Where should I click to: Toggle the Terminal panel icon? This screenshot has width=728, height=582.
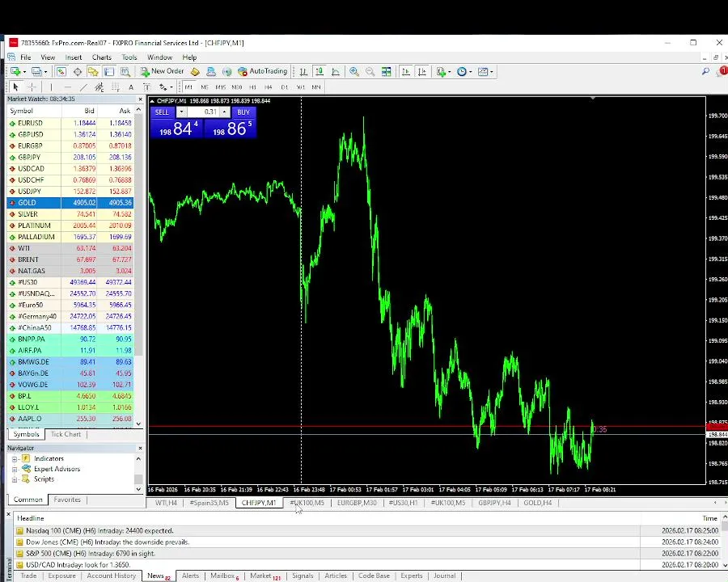tap(109, 71)
